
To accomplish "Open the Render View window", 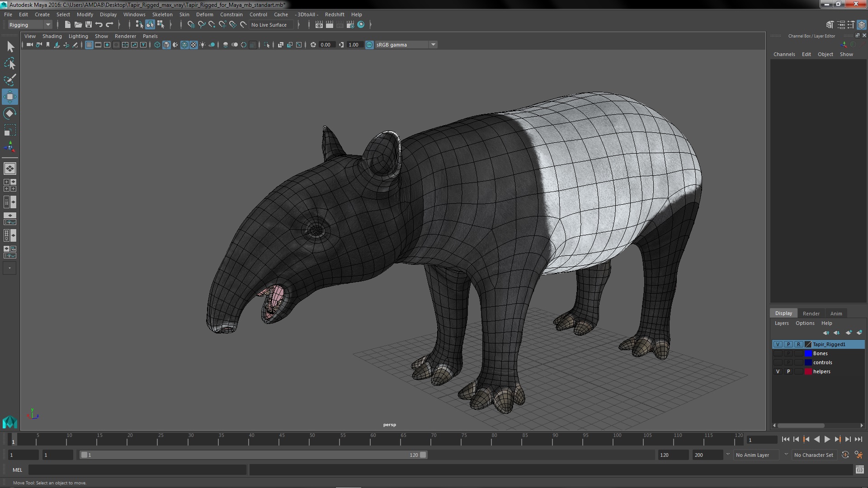I will click(x=319, y=25).
